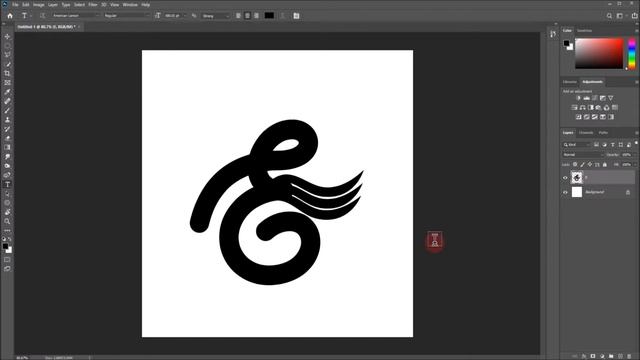Toggle Lock position
The width and height of the screenshot is (640, 360).
coord(590,164)
